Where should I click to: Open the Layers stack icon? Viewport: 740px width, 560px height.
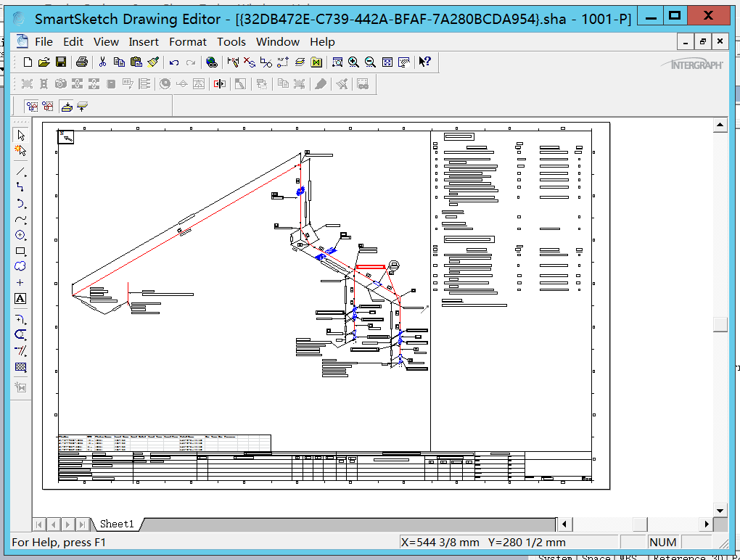[x=300, y=62]
